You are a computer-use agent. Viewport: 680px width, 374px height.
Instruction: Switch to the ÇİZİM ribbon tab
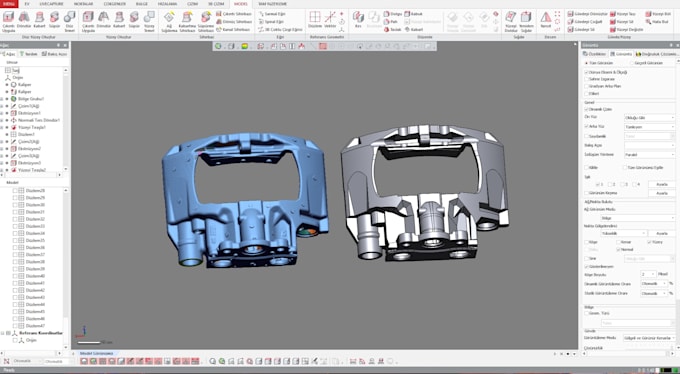click(x=192, y=4)
